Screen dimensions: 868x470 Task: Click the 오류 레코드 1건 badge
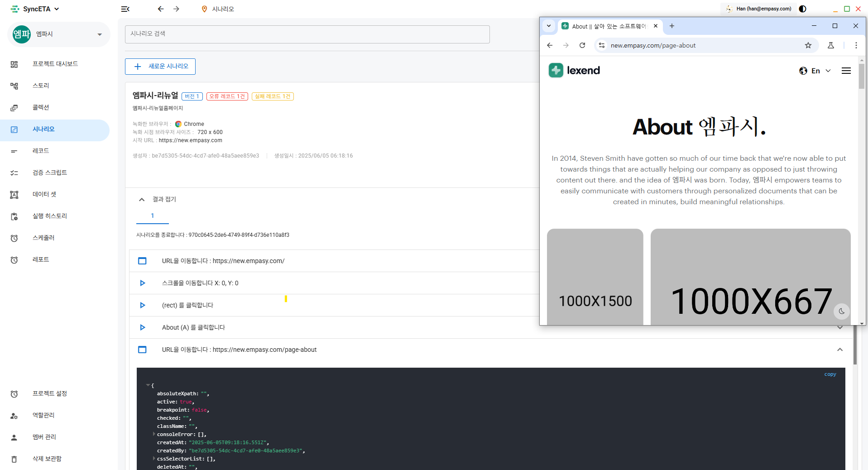[227, 96]
